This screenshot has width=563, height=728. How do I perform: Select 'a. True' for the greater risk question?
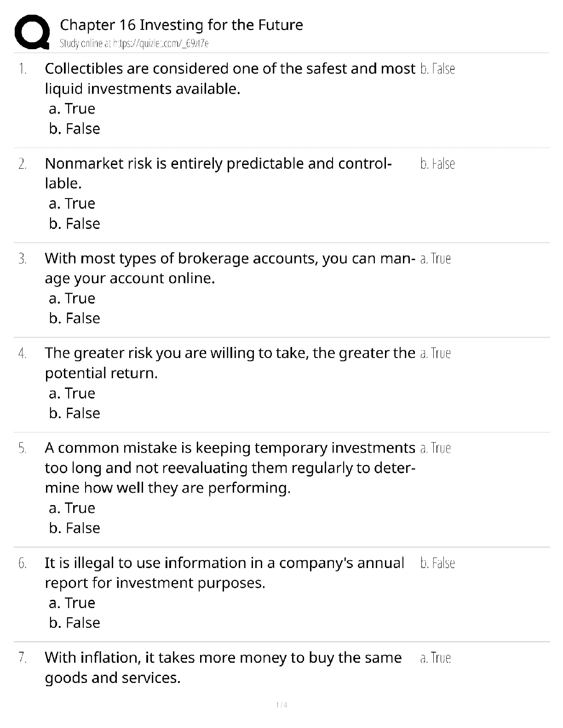(72, 393)
